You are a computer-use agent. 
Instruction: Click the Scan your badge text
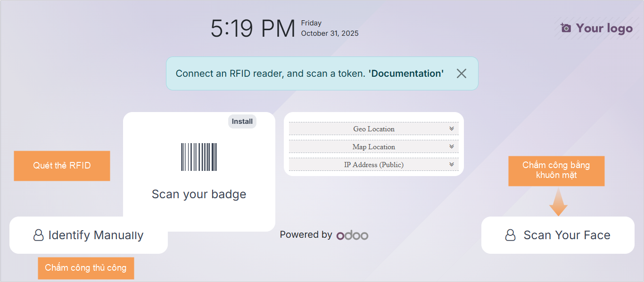(x=199, y=194)
